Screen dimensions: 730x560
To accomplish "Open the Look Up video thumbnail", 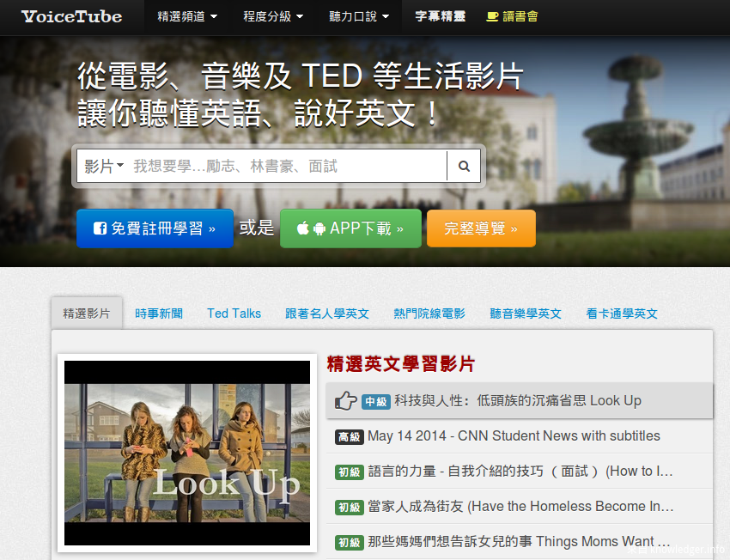I will 187,453.
